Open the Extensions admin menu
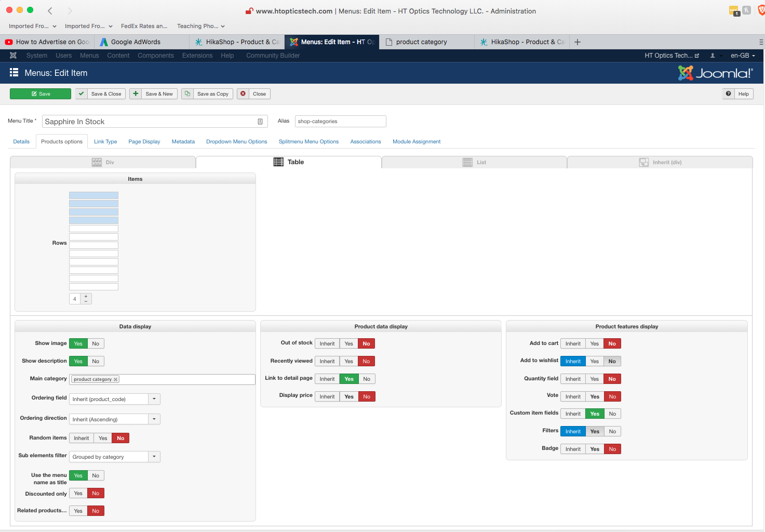Viewport: 765px width, 532px height. [197, 56]
